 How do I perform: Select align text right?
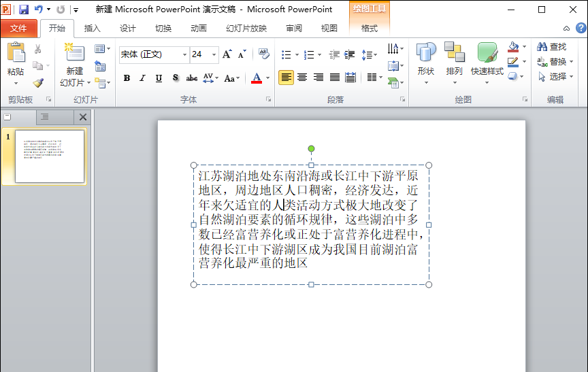point(318,78)
